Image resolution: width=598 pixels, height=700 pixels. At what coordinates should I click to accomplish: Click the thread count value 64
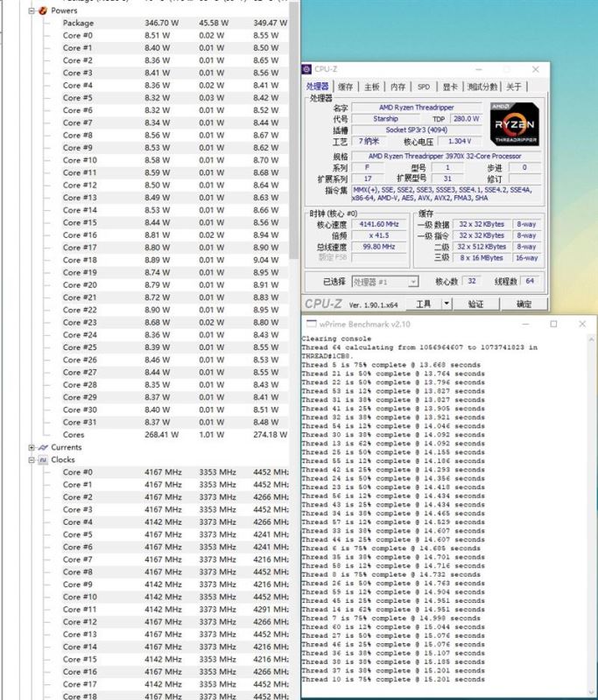530,281
